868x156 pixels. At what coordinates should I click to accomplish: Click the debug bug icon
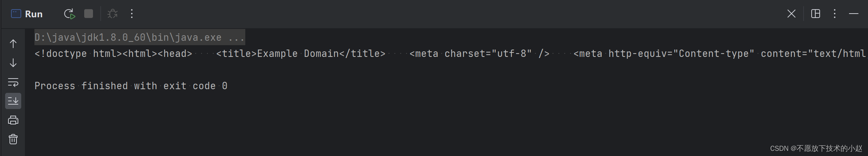(x=112, y=14)
